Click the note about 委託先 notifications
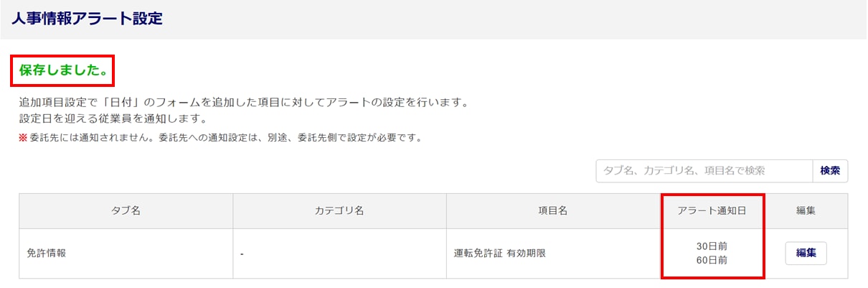This screenshot has height=288, width=868. coord(224,137)
